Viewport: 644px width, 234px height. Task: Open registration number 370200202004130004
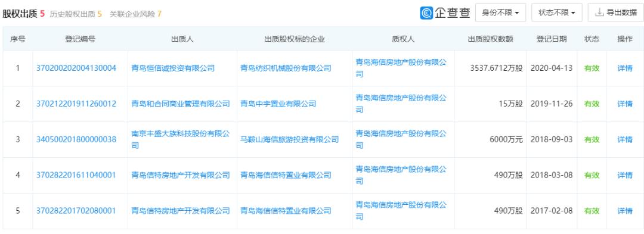pos(76,68)
